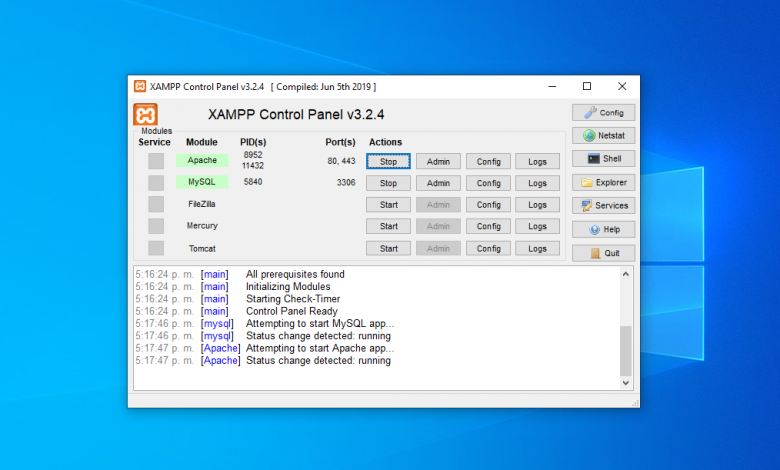Click the log line 'Control Panel Ready'
This screenshot has width=780, height=470.
[x=292, y=311]
